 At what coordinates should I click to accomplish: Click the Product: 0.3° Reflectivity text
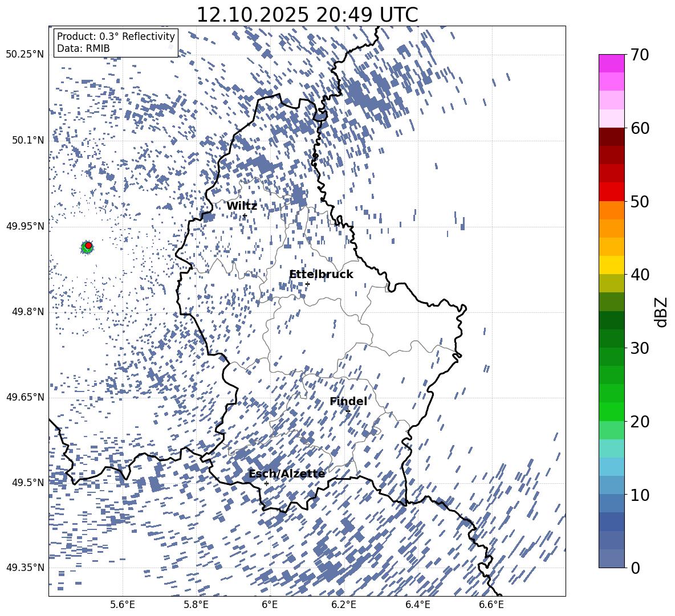pos(116,36)
